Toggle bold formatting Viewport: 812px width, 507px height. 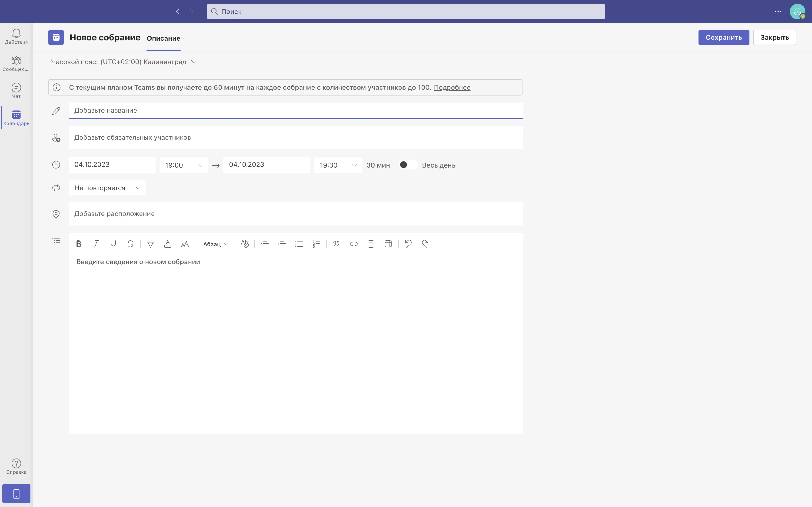pyautogui.click(x=79, y=244)
